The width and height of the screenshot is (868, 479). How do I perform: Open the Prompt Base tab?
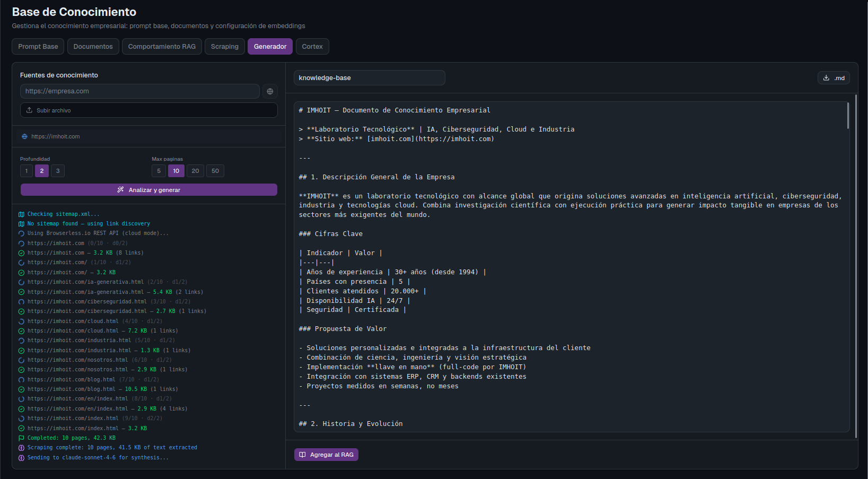coord(38,47)
